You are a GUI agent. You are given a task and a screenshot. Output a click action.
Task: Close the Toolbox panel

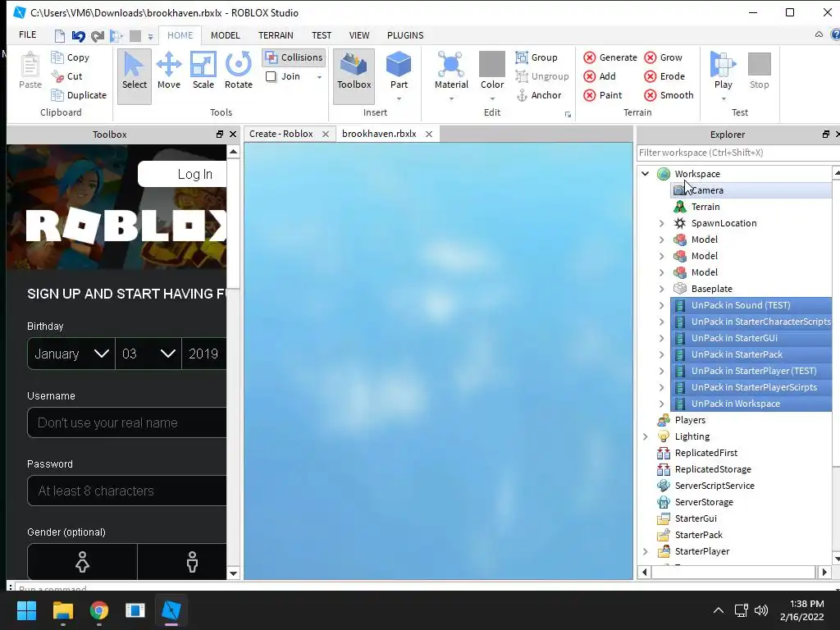pos(232,134)
